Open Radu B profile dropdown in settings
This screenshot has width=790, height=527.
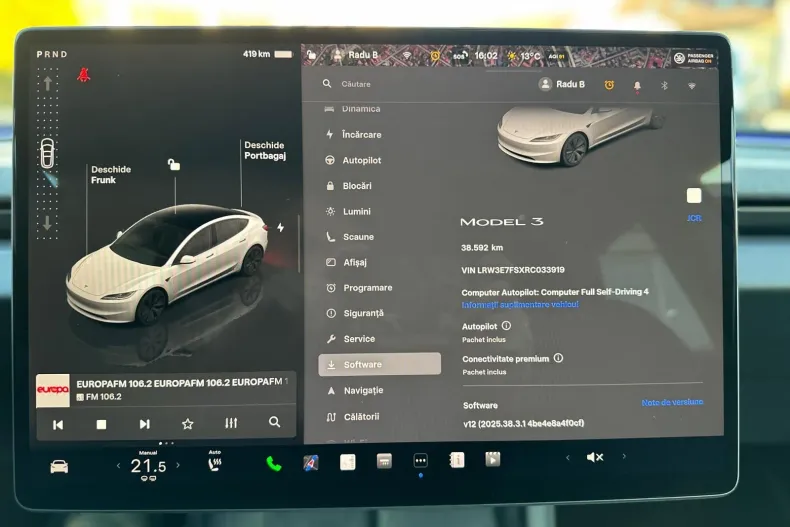pos(562,84)
